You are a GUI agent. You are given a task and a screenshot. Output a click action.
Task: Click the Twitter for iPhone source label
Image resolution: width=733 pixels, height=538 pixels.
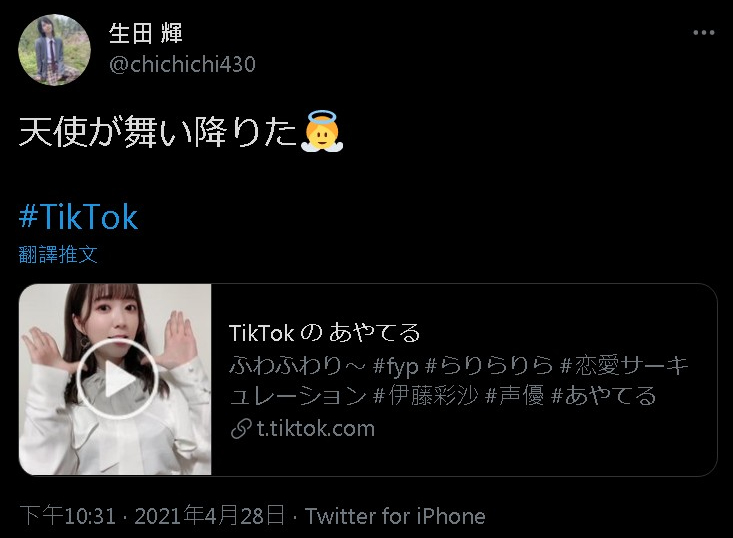point(395,516)
